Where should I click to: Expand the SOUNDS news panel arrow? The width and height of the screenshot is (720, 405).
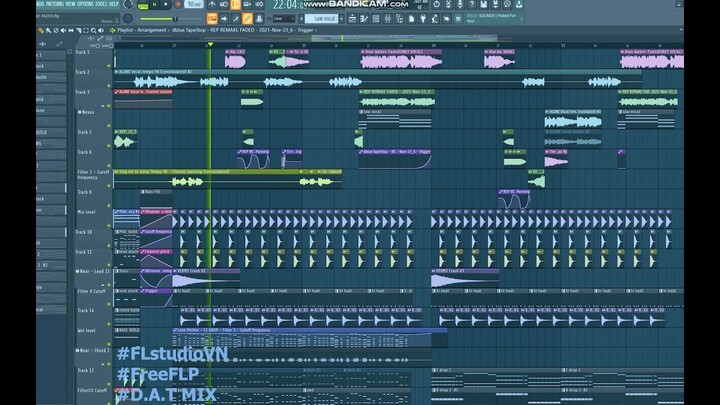521,18
